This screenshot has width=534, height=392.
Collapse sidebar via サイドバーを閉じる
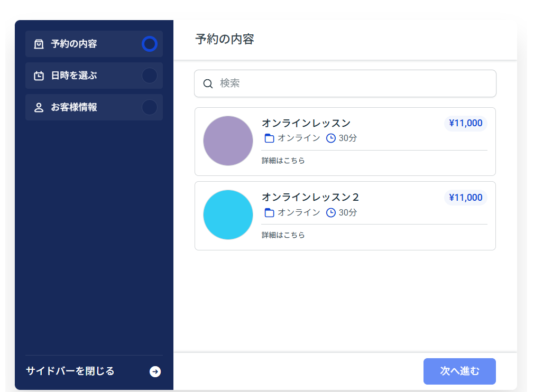click(70, 371)
